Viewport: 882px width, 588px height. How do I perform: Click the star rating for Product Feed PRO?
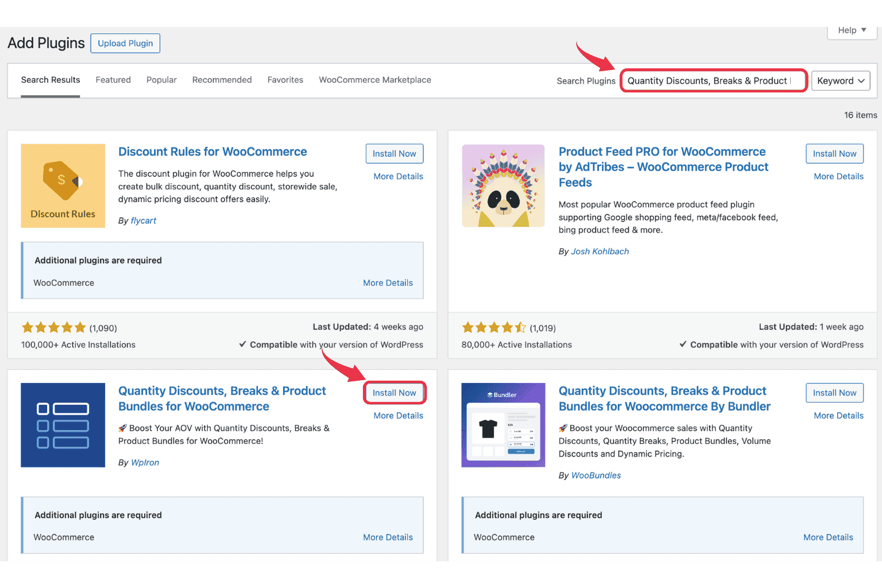click(x=494, y=328)
